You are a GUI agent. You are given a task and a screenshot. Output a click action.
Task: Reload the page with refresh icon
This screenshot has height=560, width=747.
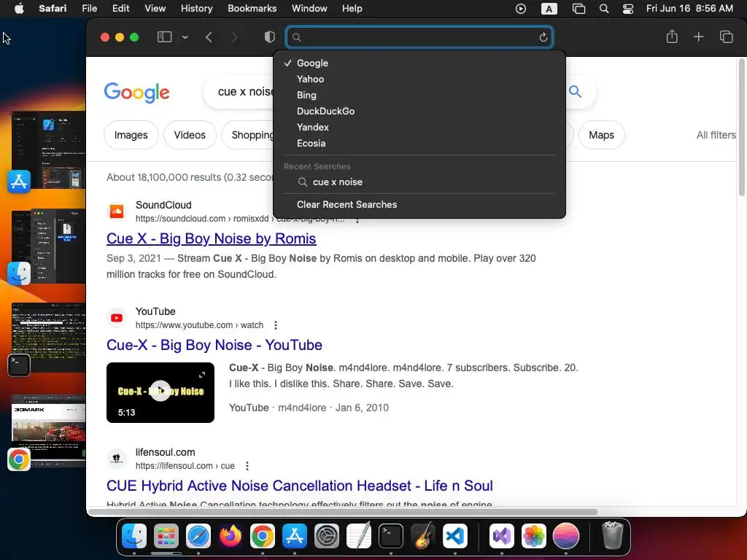pos(543,37)
